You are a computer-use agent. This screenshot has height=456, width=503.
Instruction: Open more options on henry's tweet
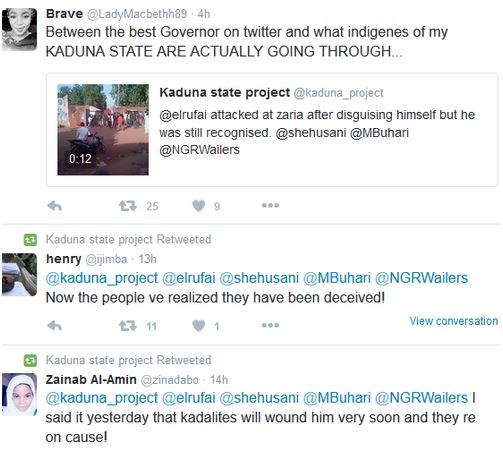point(270,325)
